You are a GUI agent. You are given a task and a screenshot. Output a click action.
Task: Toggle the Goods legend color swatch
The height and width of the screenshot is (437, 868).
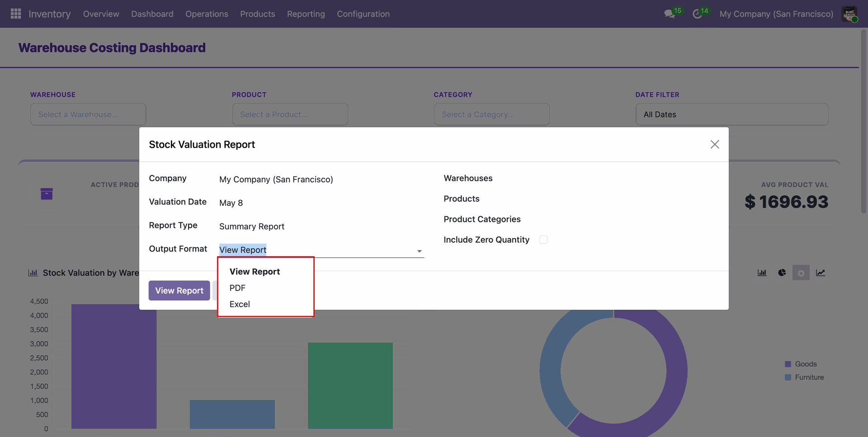788,364
